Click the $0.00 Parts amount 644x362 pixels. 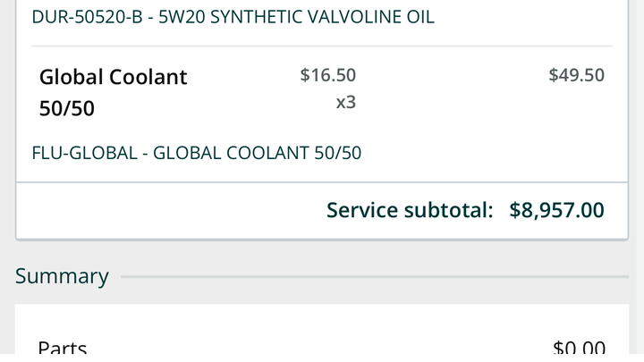point(579,348)
